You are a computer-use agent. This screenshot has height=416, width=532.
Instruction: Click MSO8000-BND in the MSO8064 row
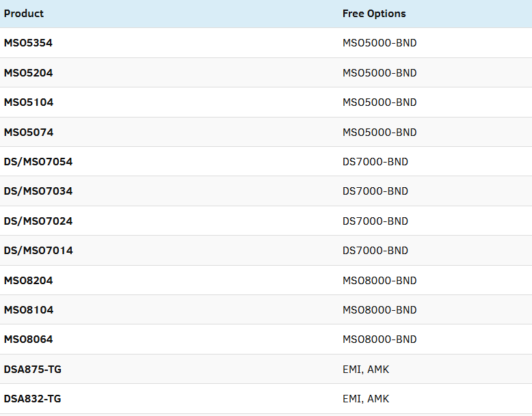click(x=380, y=339)
